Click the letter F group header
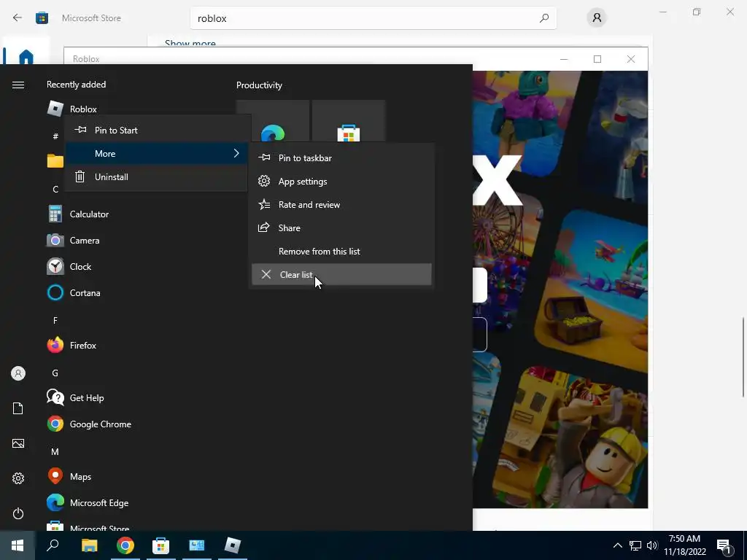The width and height of the screenshot is (747, 560). pyautogui.click(x=55, y=321)
